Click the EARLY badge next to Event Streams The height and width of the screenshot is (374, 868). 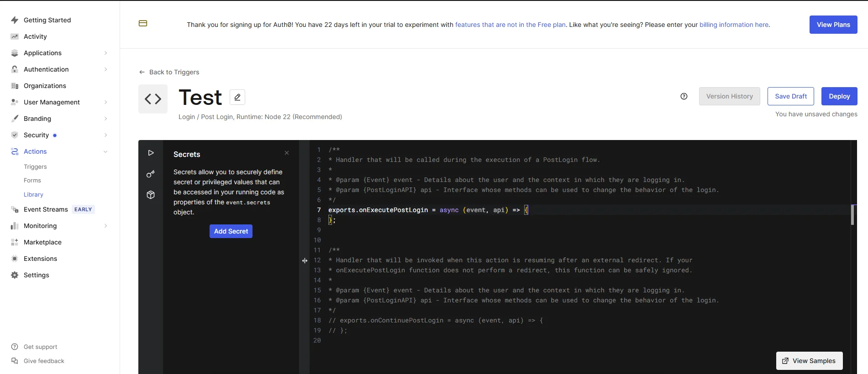tap(83, 209)
